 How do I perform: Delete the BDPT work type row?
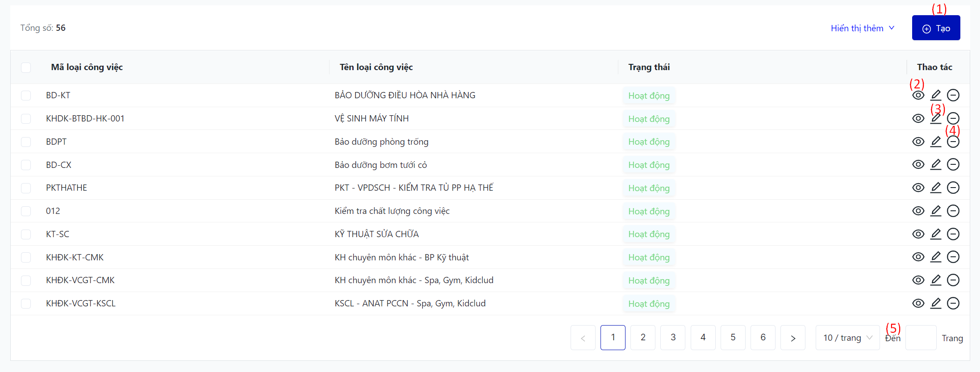pyautogui.click(x=953, y=142)
